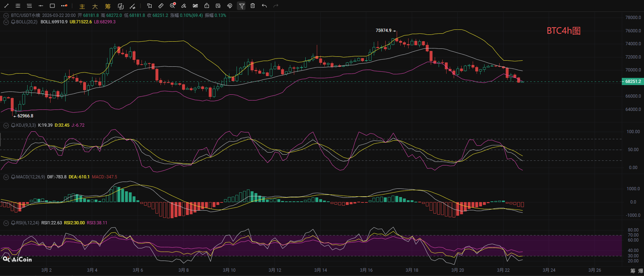Click the undo arrow
The width and height of the screenshot is (644, 276).
click(264, 6)
